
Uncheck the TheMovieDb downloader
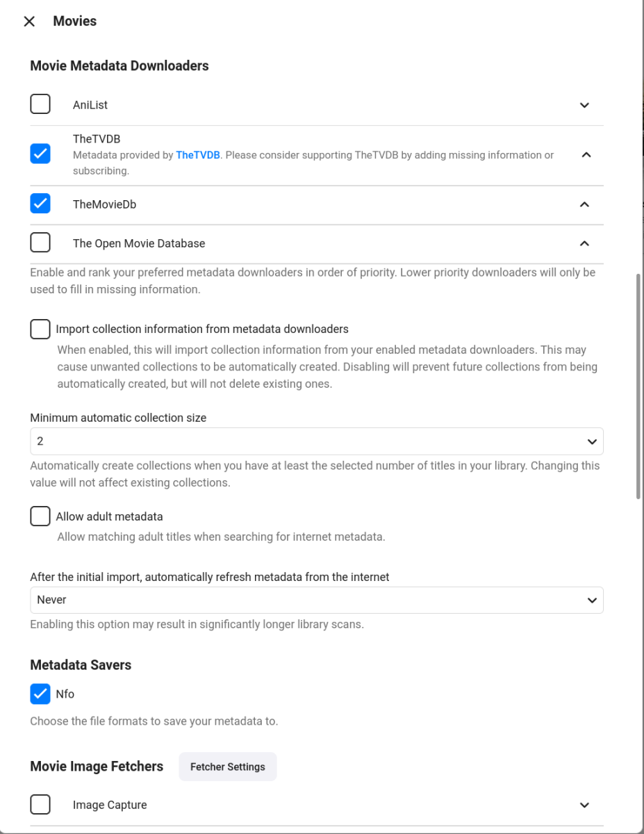pyautogui.click(x=40, y=204)
